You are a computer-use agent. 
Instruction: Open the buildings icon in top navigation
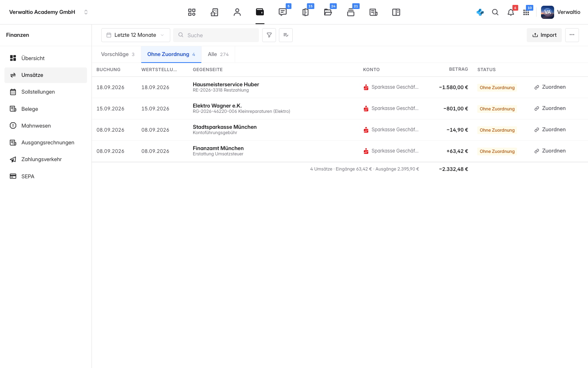coord(214,12)
